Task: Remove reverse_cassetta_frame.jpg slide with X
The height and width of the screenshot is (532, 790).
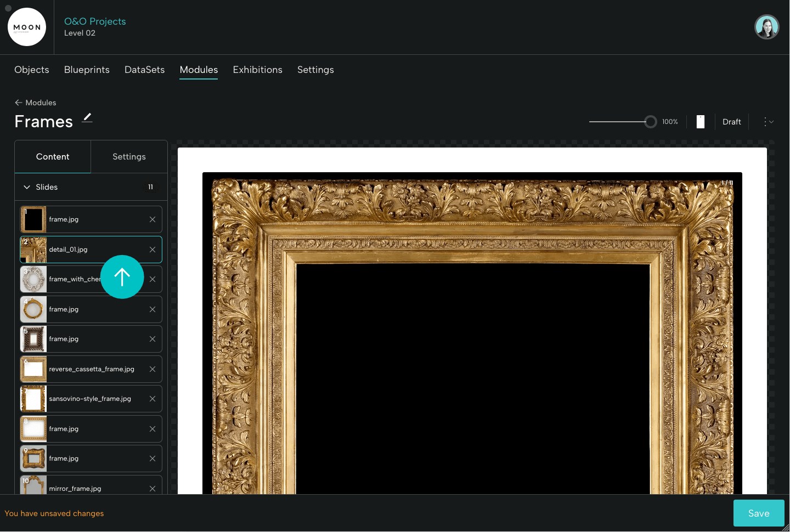Action: (153, 369)
